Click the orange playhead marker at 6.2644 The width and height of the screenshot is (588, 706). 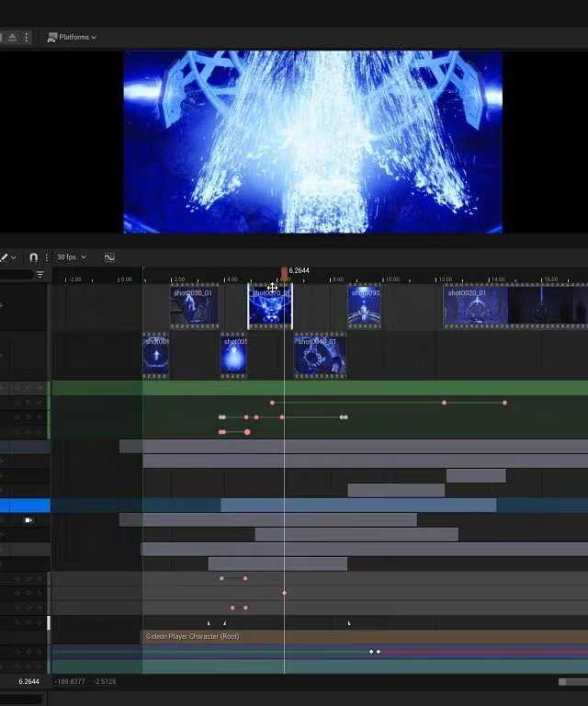pyautogui.click(x=284, y=272)
